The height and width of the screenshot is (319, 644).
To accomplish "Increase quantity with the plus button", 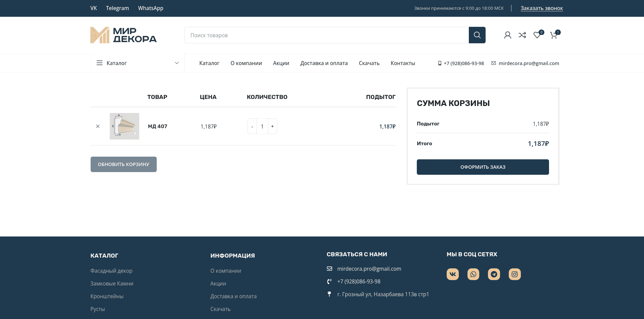I will 273,126.
